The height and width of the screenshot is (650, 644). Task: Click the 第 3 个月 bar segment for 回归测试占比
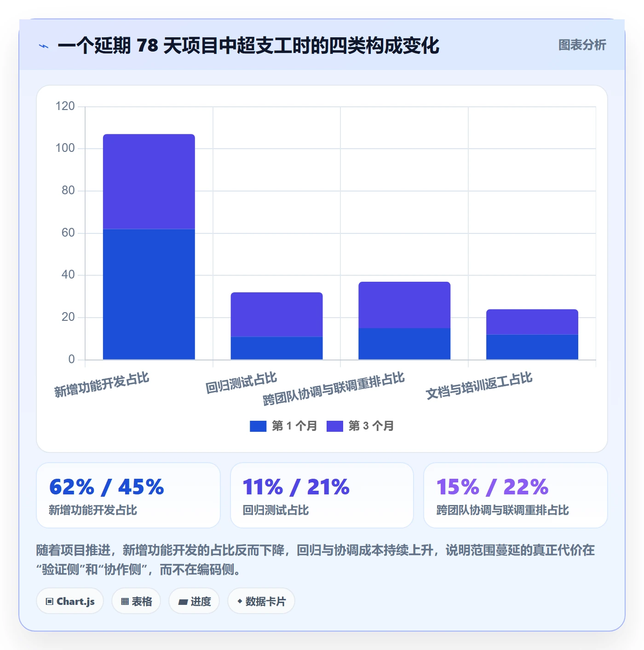tap(277, 314)
